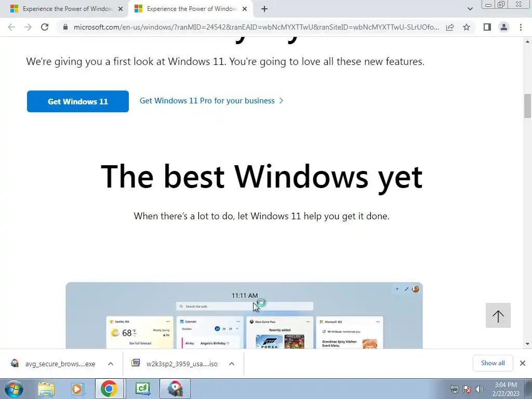Open the Windows 11 widgets preview image

pos(244,315)
